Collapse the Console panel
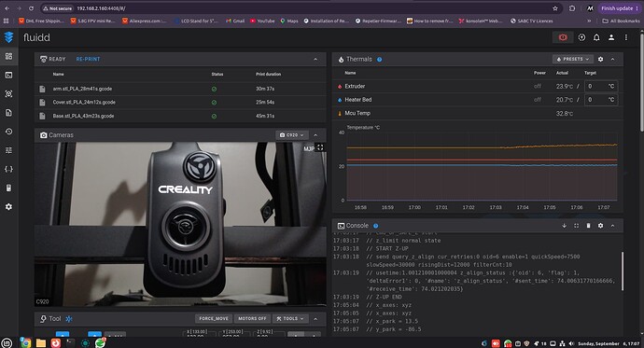 613,226
